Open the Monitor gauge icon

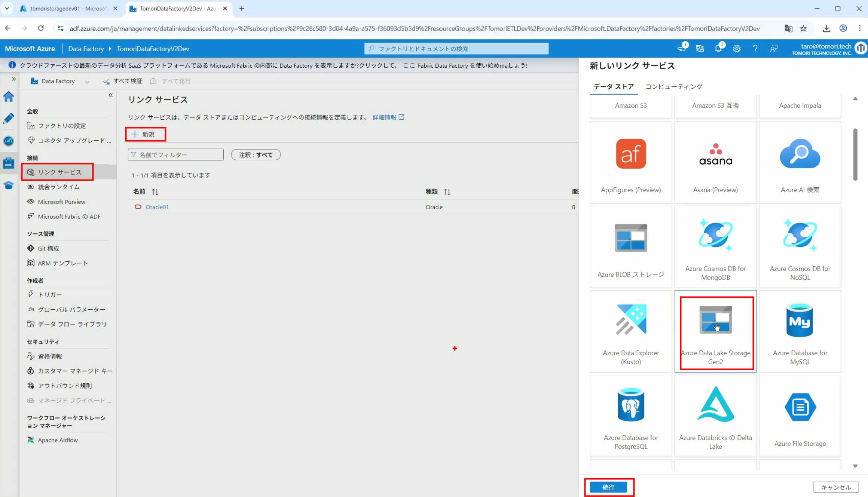(x=9, y=141)
